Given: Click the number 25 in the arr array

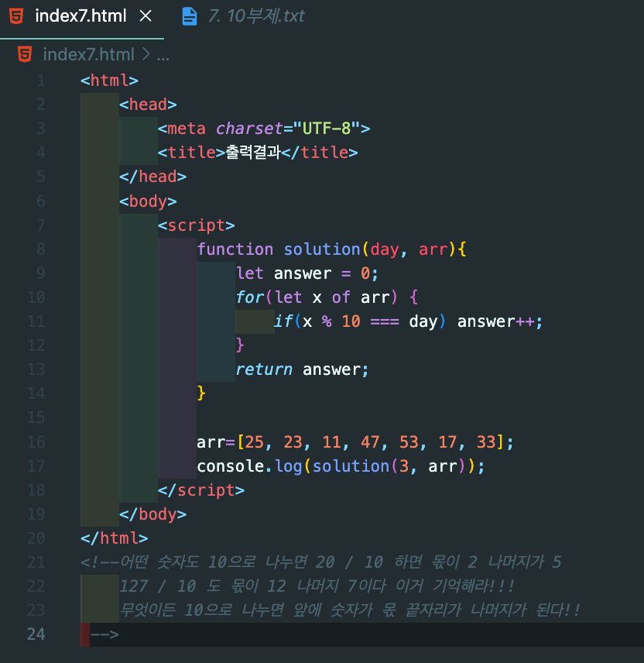Looking at the screenshot, I should (255, 442).
